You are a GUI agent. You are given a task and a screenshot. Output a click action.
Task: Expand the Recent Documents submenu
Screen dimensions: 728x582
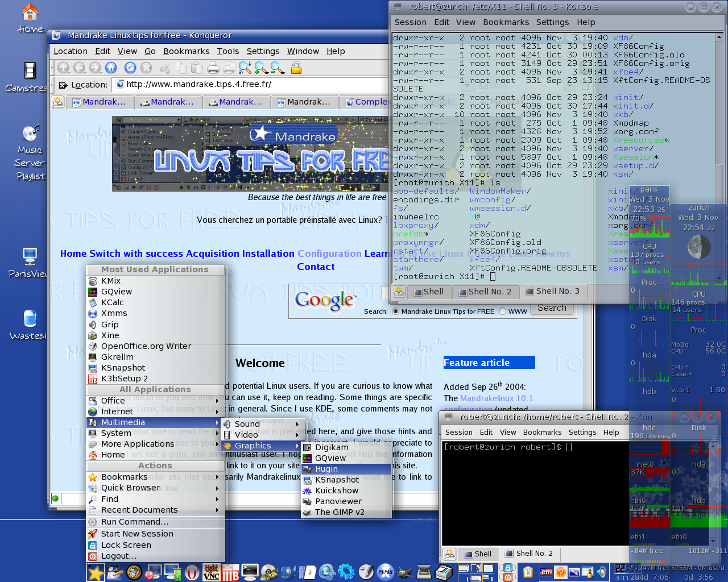pos(155,510)
